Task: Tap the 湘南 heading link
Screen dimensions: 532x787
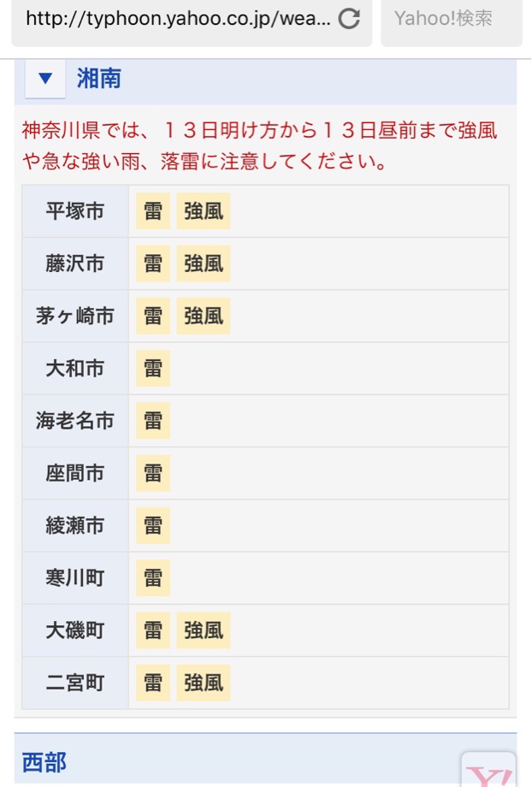Action: point(99,79)
